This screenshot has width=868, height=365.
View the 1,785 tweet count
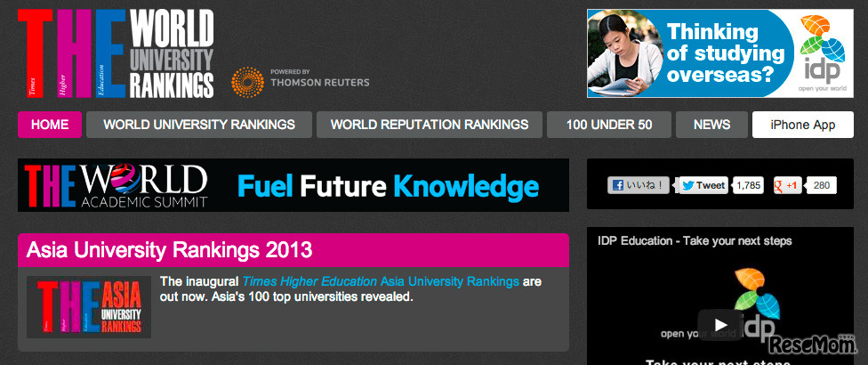point(748,185)
